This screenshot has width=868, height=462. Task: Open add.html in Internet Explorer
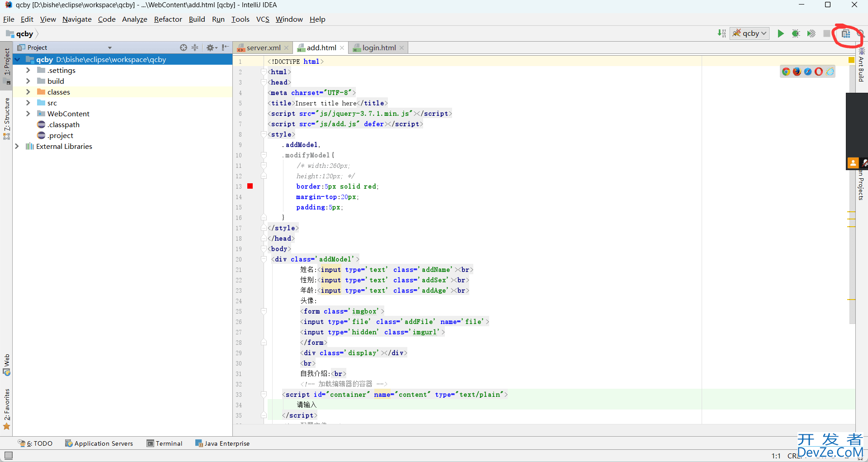[x=830, y=71]
